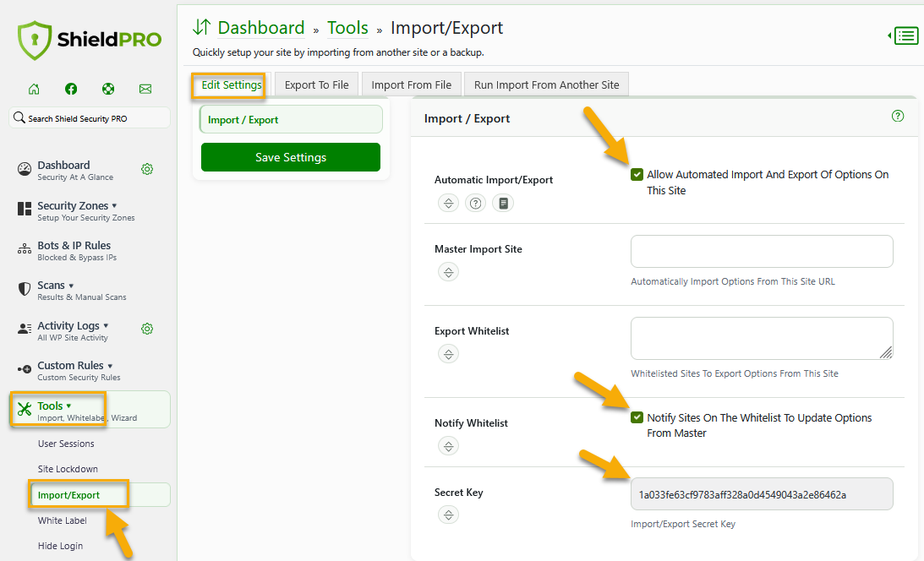Image resolution: width=924 pixels, height=561 pixels.
Task: Focus the Search Shield Security PRO field
Action: pos(90,117)
